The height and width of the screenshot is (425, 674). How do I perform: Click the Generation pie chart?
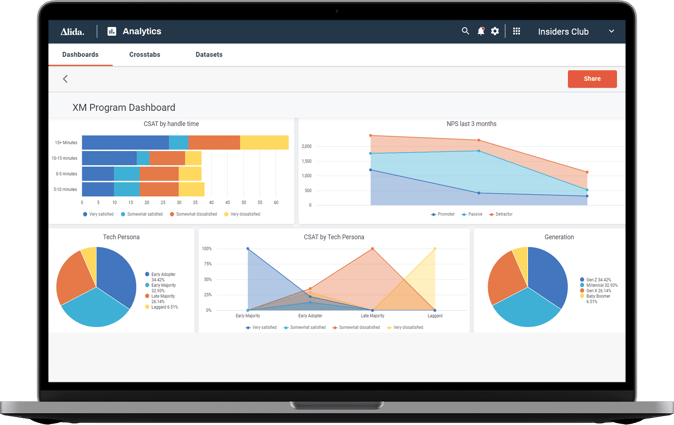(x=527, y=286)
